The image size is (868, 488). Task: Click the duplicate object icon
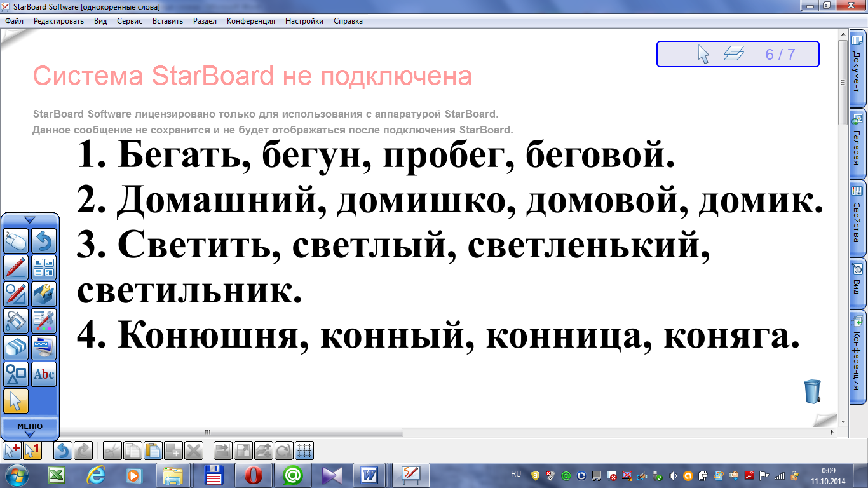click(173, 451)
